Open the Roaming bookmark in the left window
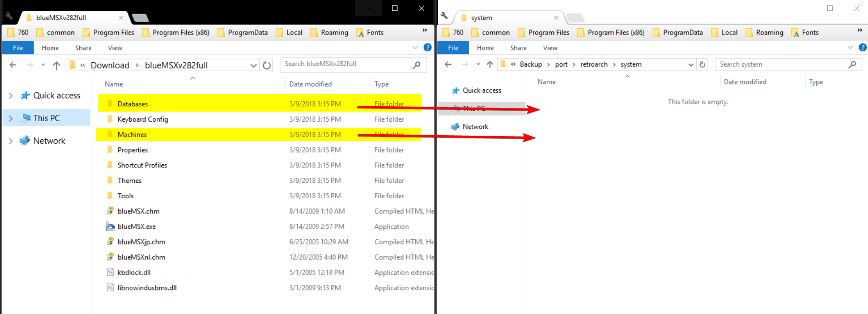The image size is (868, 314). [330, 33]
